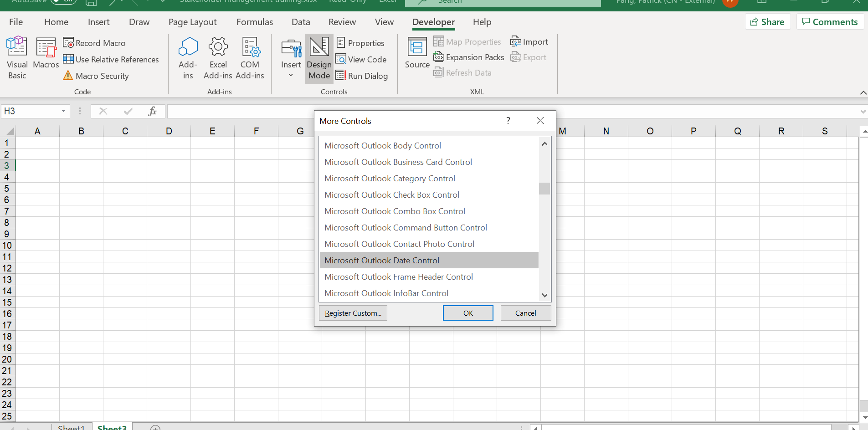Viewport: 868px width, 430px height.
Task: Open the XML Source pane
Action: click(417, 53)
